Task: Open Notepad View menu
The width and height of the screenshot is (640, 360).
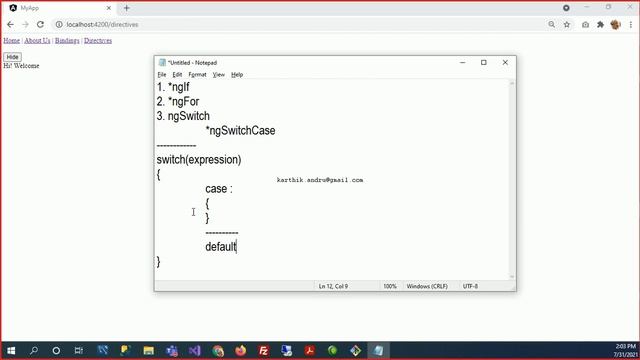Action: tap(219, 75)
